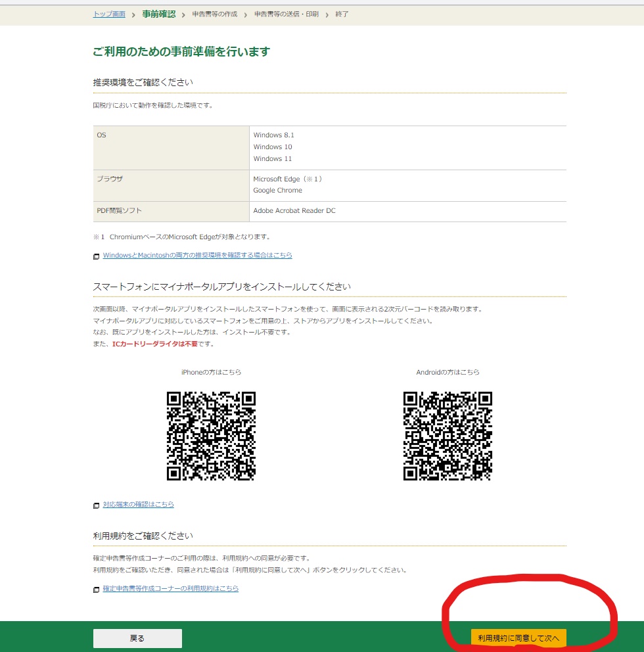Click the Windows 8.1 table entry
Viewport: 644px width, 652px height.
point(273,135)
